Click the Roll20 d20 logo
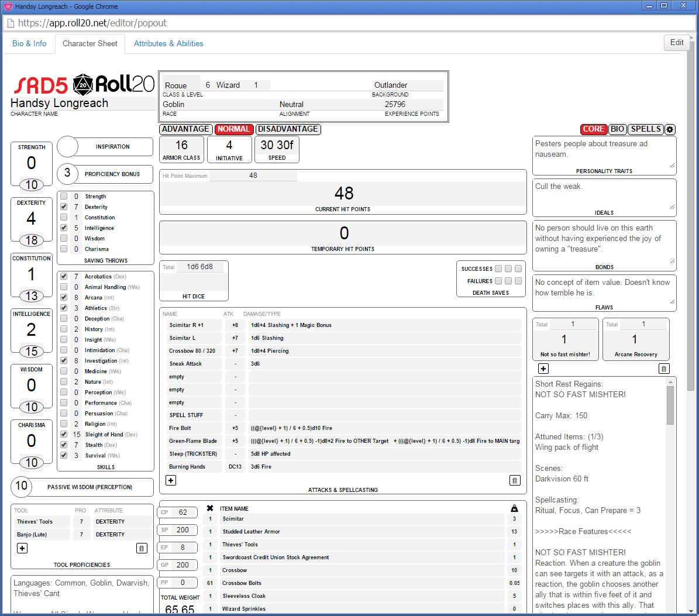This screenshot has height=616, width=699. coord(83,85)
